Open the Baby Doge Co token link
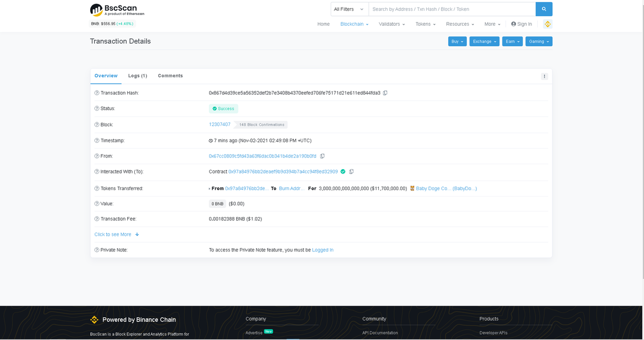Image resolution: width=644 pixels, height=340 pixels. tap(447, 189)
